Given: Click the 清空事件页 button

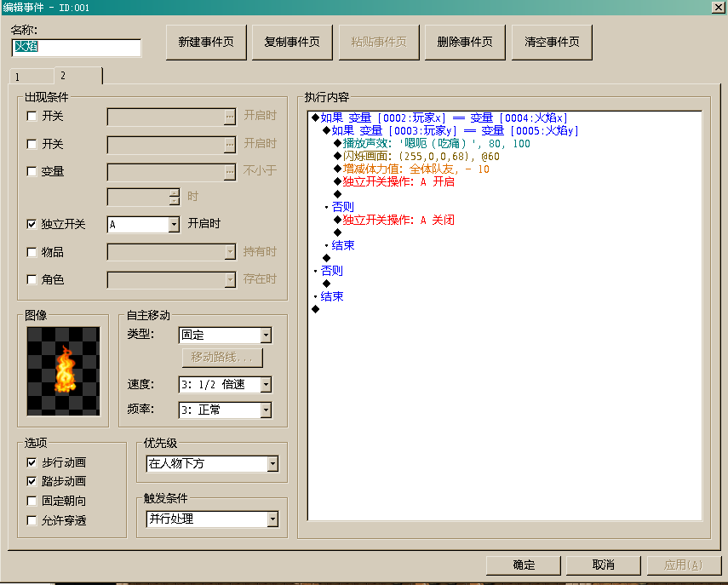Looking at the screenshot, I should pos(552,43).
